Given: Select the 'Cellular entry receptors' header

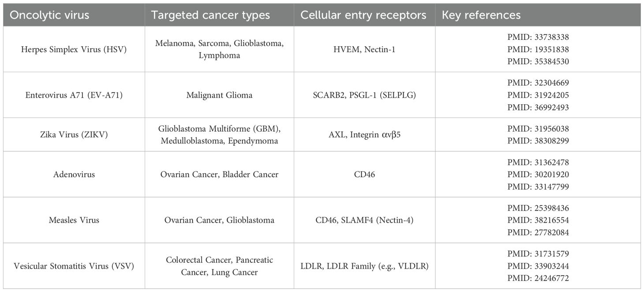Looking at the screenshot, I should 363,15.
